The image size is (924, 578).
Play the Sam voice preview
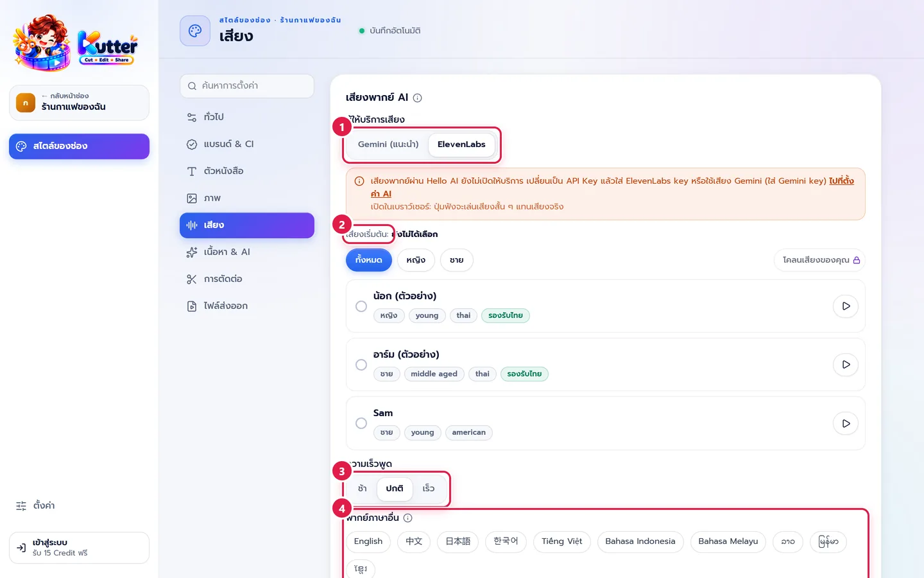point(846,424)
